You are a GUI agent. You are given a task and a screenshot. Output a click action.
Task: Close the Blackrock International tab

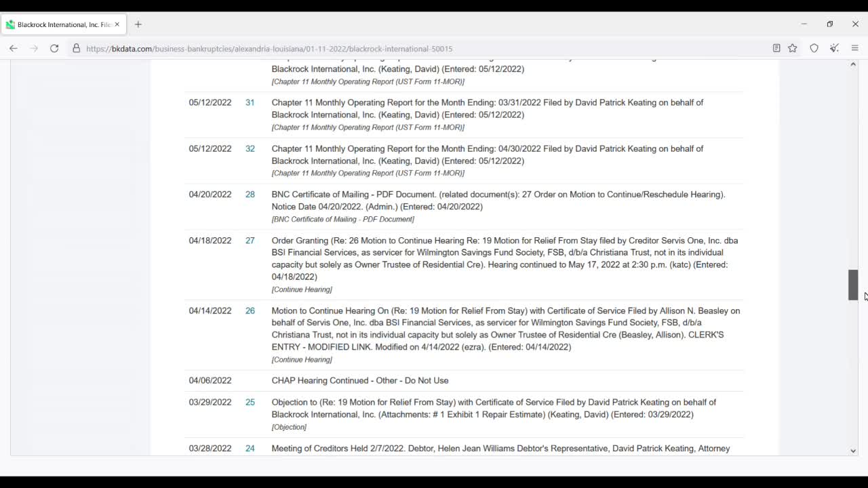pyautogui.click(x=117, y=24)
